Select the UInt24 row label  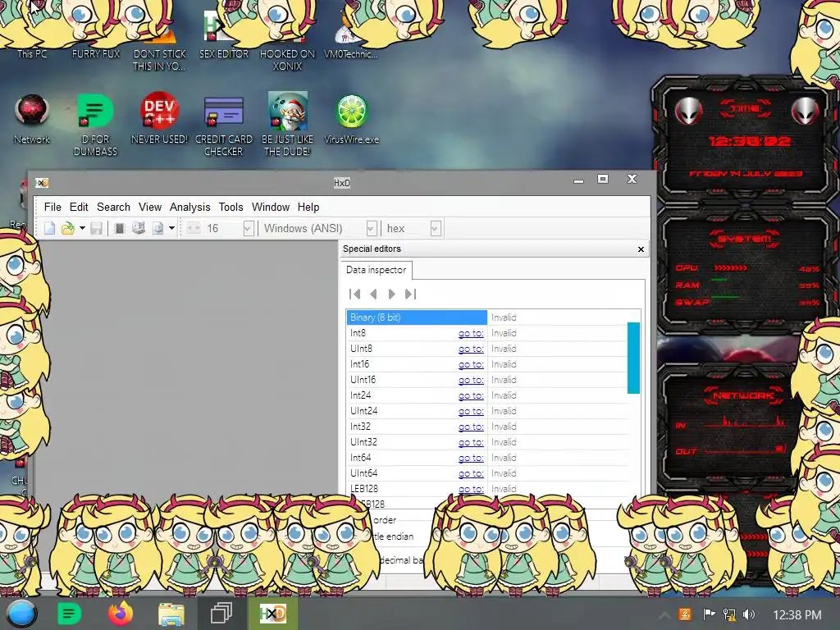[x=363, y=411]
